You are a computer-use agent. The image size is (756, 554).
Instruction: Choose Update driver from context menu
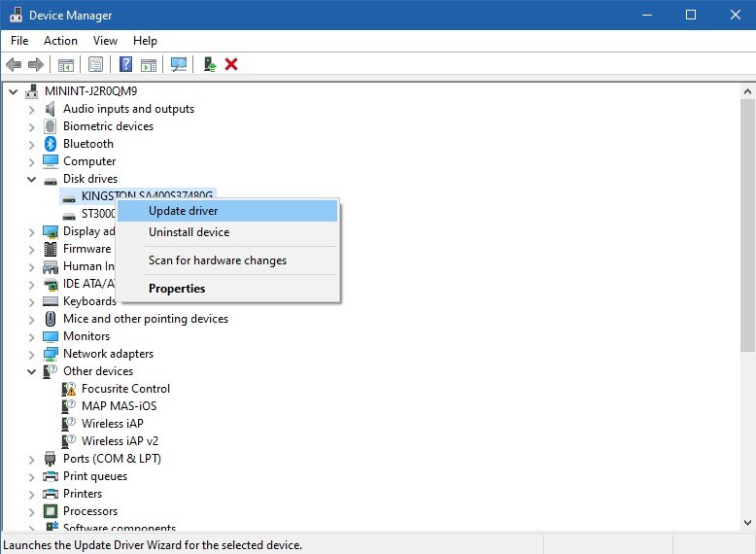click(183, 211)
